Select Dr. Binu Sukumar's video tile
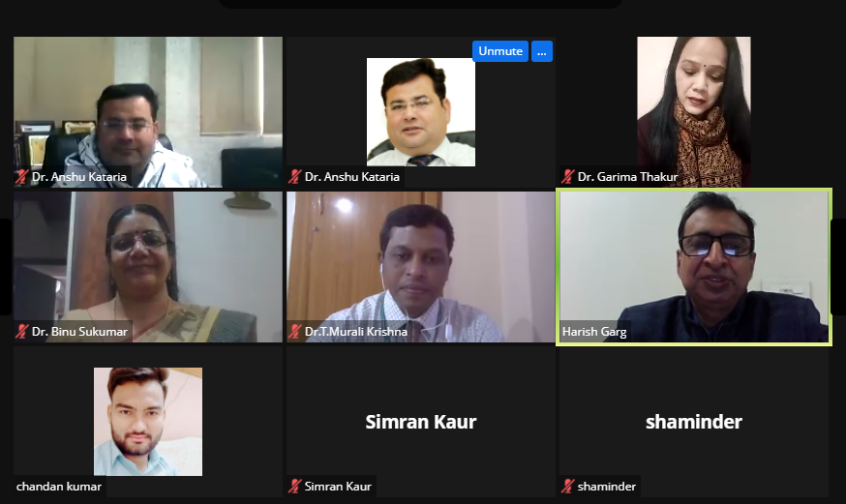The width and height of the screenshot is (846, 504). (148, 267)
